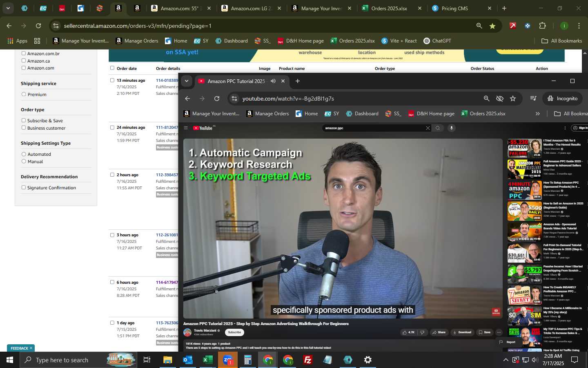Screen dimensions: 588x368
Task: Like the video with thumbs up
Action: click(408, 332)
